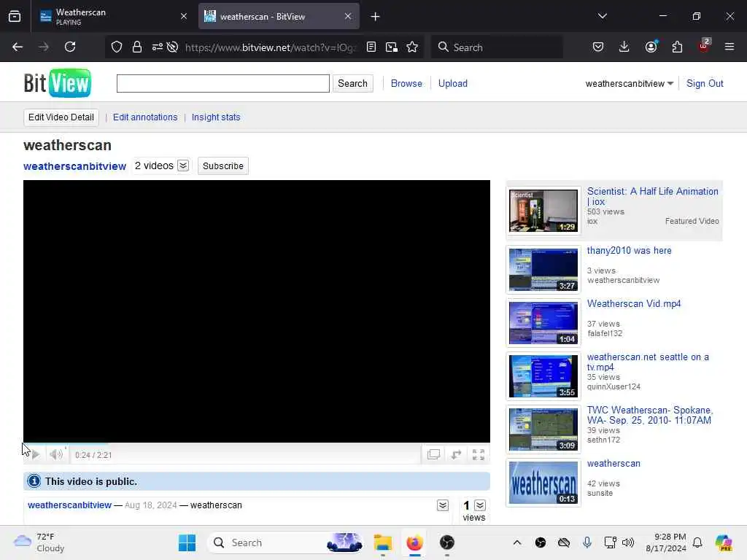Open the Downloads panel
747x560 pixels.
coord(624,47)
